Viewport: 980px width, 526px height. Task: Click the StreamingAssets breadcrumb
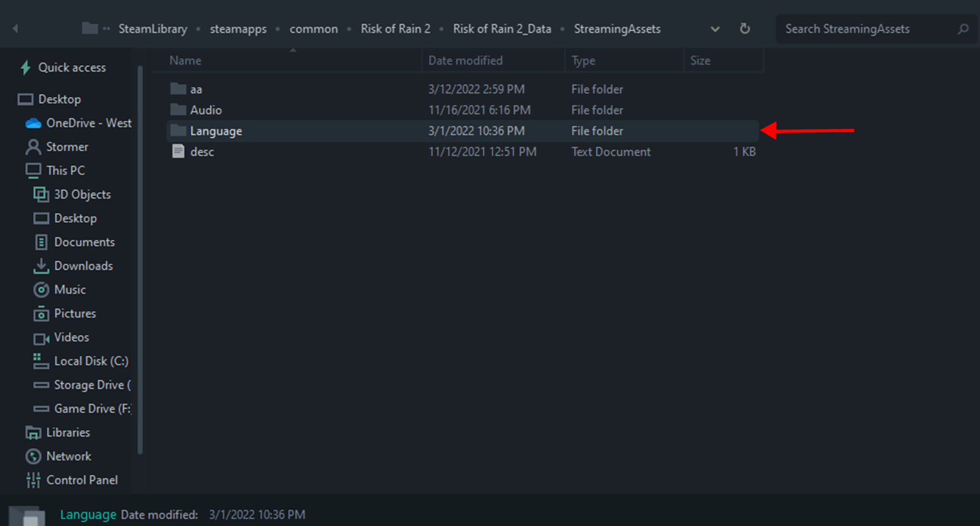(617, 28)
